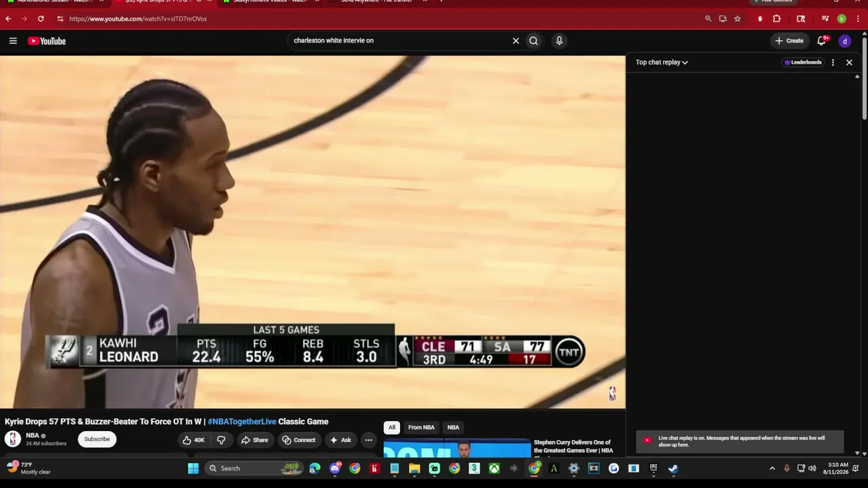Reload the page in the browser
Image resolution: width=868 pixels, height=488 pixels.
coord(41,19)
